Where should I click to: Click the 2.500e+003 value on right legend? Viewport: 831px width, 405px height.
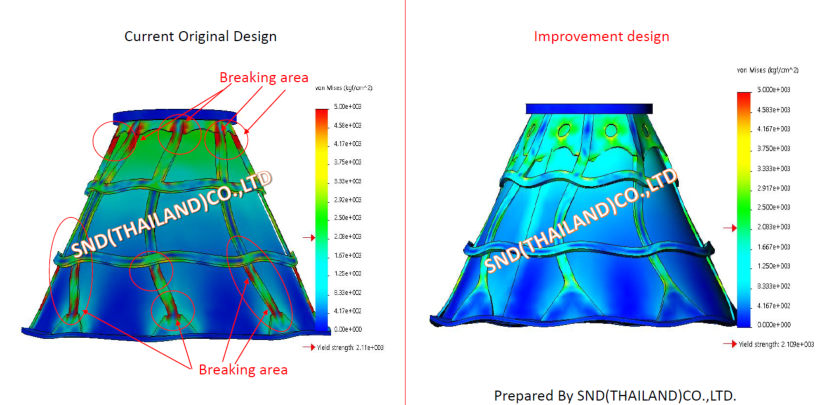click(776, 209)
